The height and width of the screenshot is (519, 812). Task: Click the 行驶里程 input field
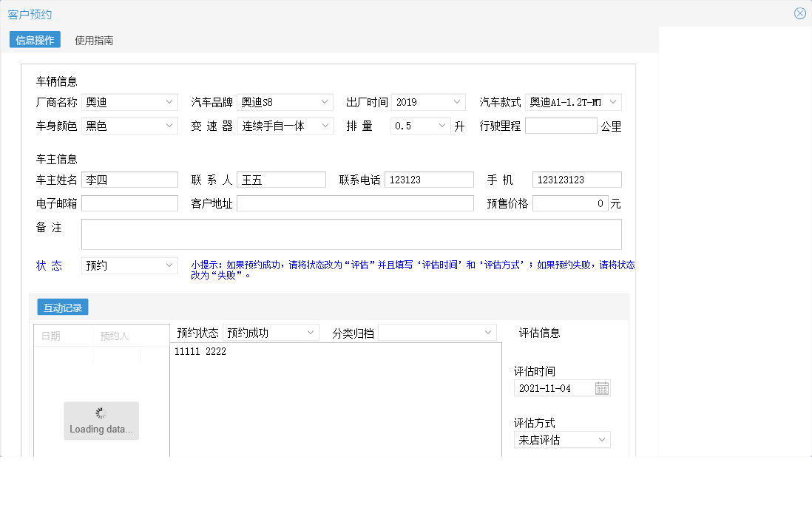click(561, 126)
